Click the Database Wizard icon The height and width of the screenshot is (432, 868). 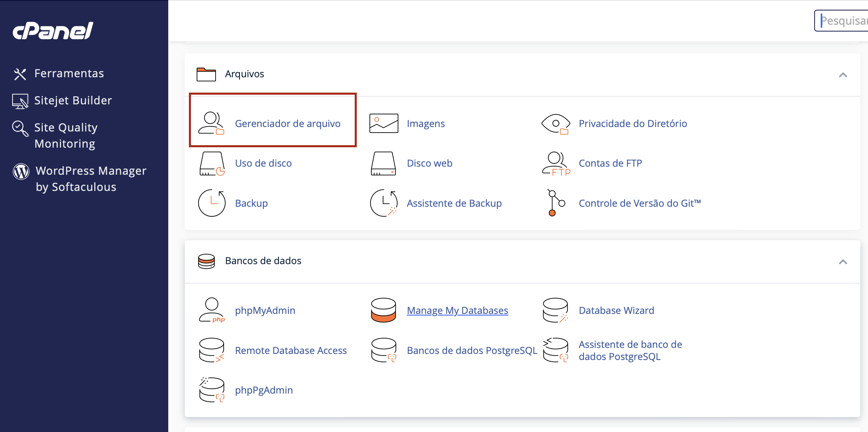pos(556,310)
